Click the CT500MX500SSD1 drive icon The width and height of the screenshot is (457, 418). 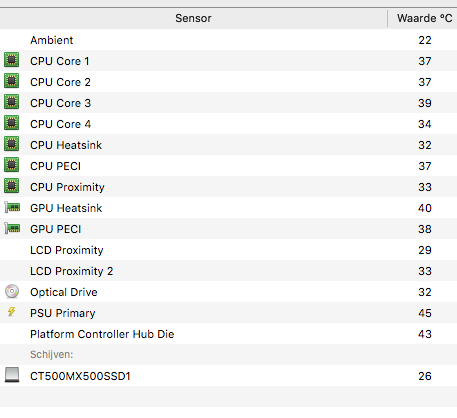point(12,375)
